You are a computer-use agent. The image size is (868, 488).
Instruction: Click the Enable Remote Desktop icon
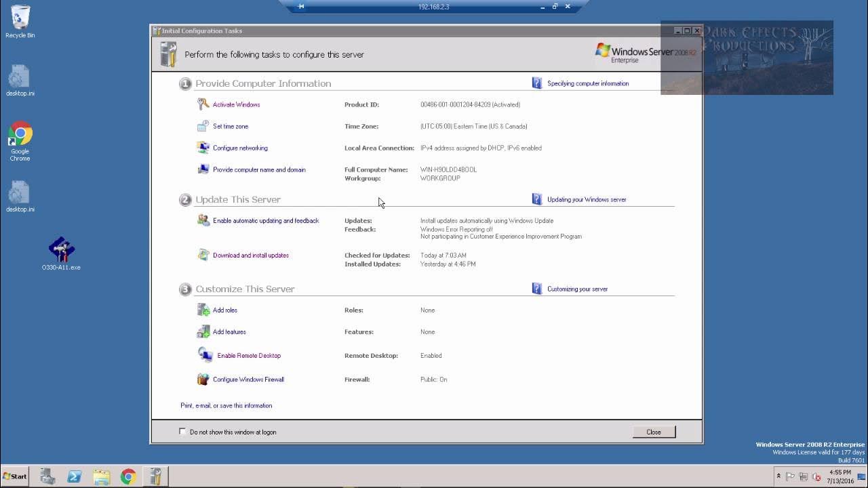click(205, 354)
